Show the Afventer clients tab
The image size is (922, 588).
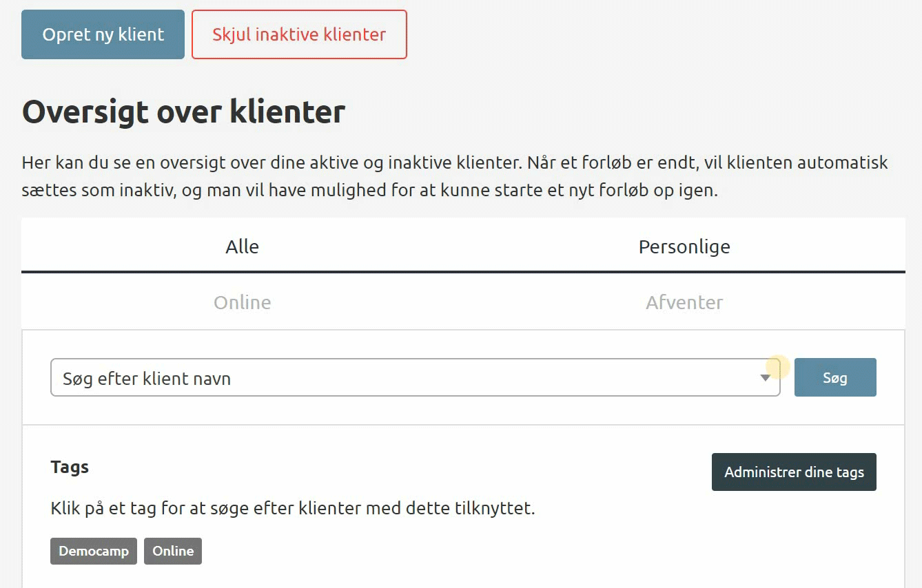[x=684, y=302]
